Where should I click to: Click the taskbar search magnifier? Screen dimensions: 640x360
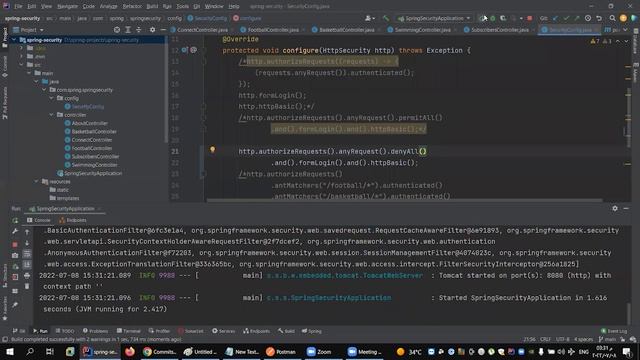30,351
